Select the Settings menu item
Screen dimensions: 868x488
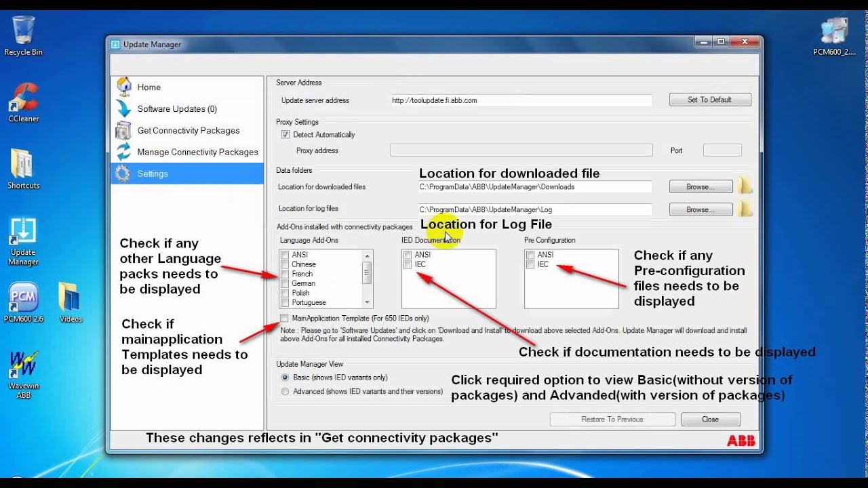coord(187,174)
